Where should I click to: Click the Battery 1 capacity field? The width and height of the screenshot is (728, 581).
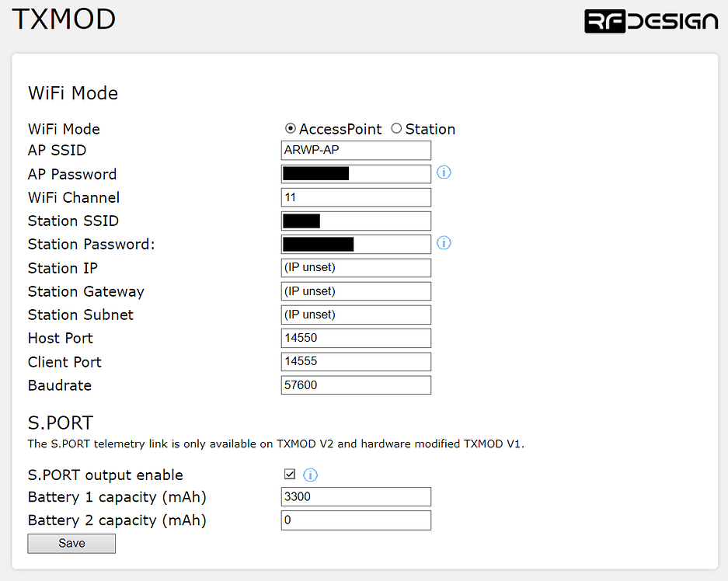(x=356, y=496)
